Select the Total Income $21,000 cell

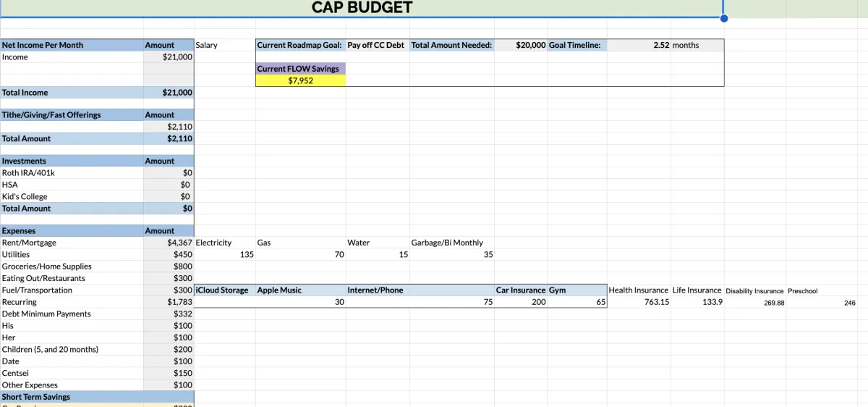pyautogui.click(x=169, y=92)
